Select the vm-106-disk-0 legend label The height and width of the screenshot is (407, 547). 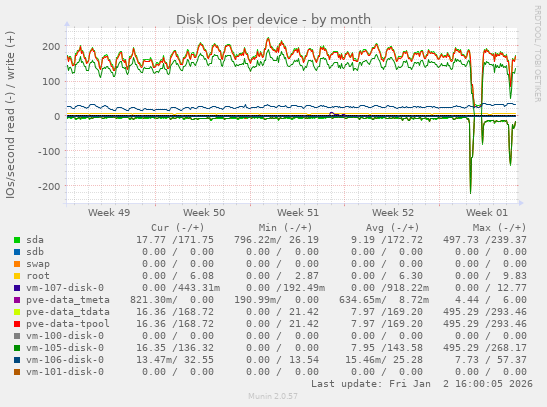65,360
